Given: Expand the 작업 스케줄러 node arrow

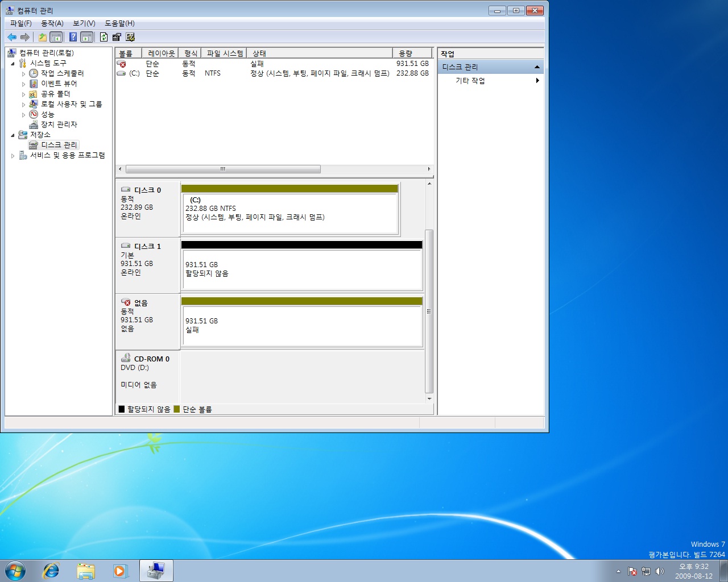Looking at the screenshot, I should pos(23,73).
